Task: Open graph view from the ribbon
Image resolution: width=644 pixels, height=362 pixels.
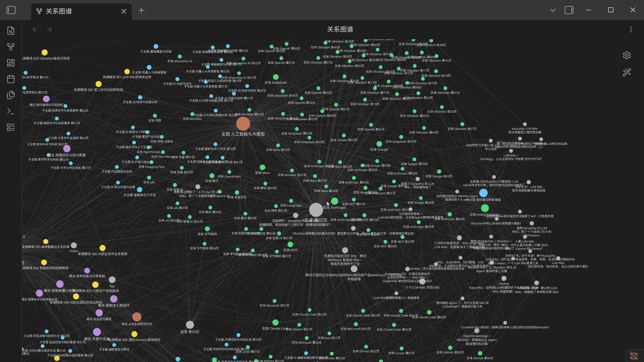Action: point(11,47)
